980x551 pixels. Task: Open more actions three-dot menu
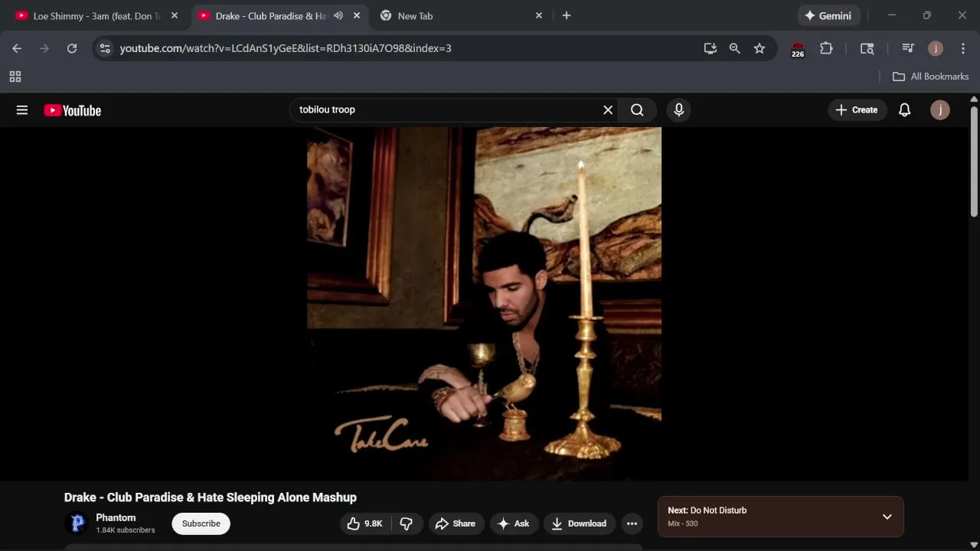[x=632, y=523]
